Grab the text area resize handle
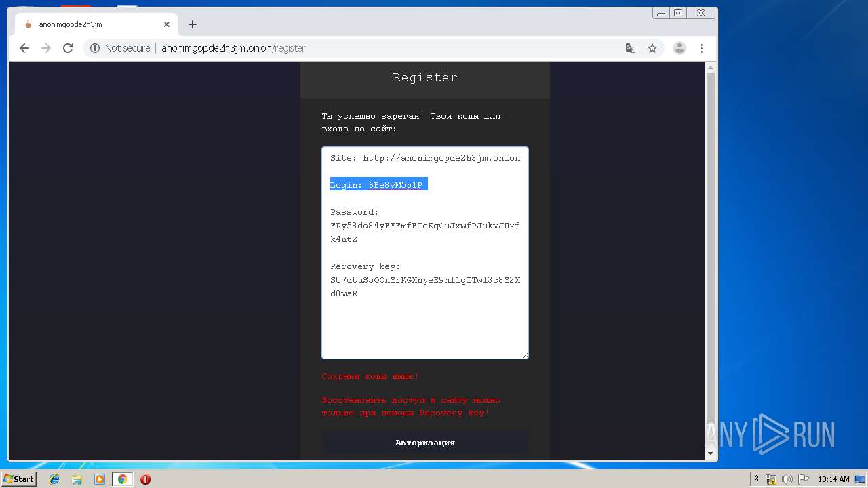The height and width of the screenshot is (488, 868). click(x=524, y=354)
